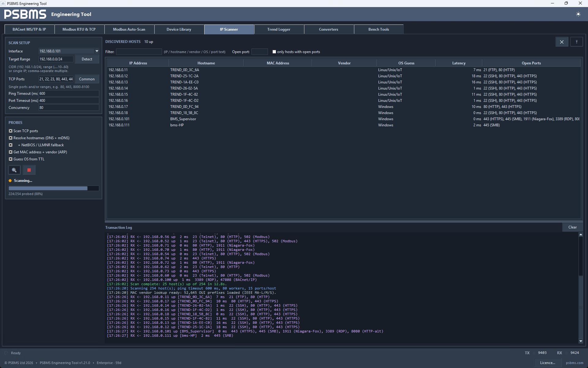Click the Concurrency field
Viewport: 588px width, 368px height.
[x=69, y=108]
